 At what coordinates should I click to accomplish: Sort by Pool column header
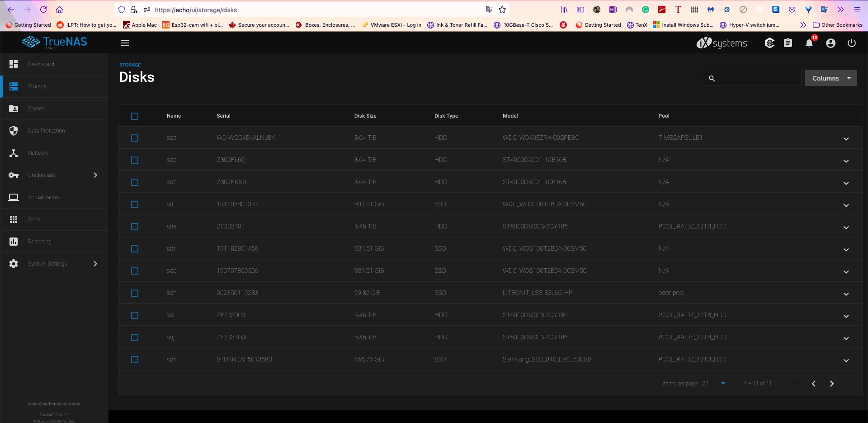664,116
